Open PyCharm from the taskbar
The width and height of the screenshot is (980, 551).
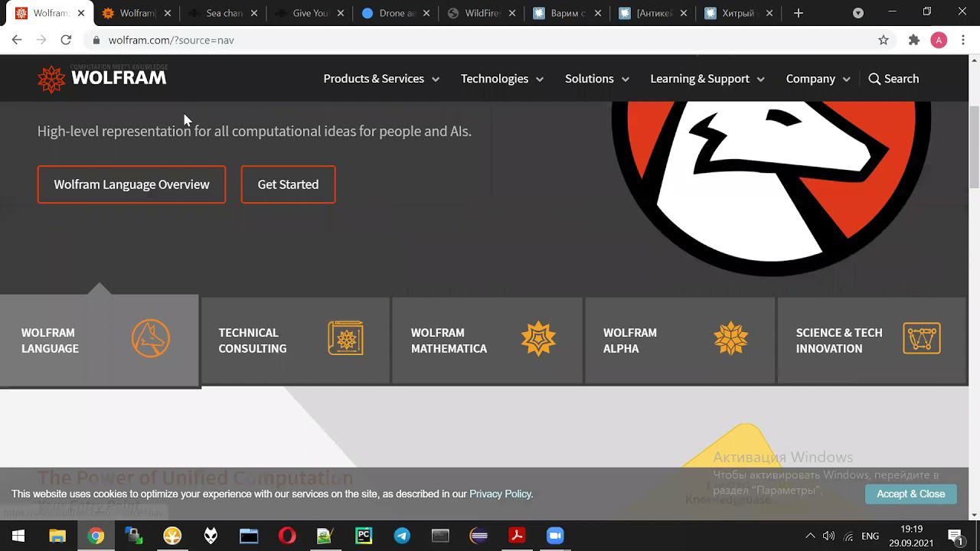364,536
